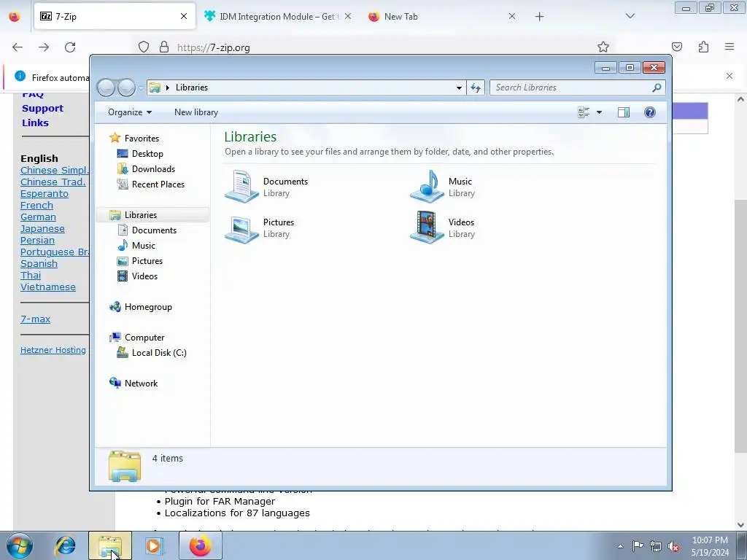Expand breadcrumb arrow before Libraries
747x560 pixels.
(x=168, y=87)
